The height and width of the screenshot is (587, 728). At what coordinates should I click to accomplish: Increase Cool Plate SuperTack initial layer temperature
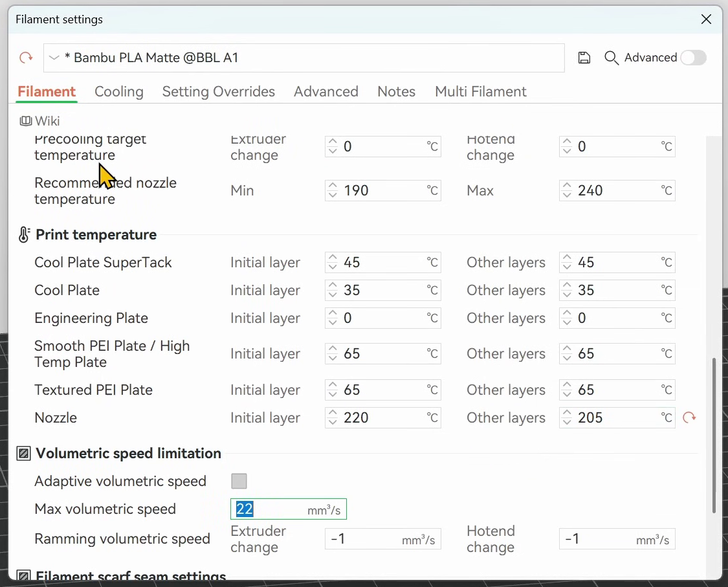point(333,258)
